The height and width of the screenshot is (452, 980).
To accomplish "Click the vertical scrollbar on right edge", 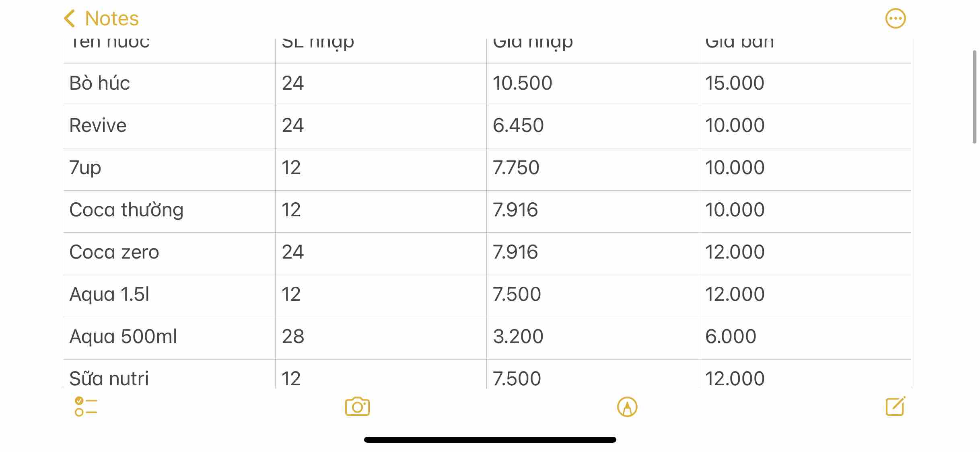I will 974,97.
